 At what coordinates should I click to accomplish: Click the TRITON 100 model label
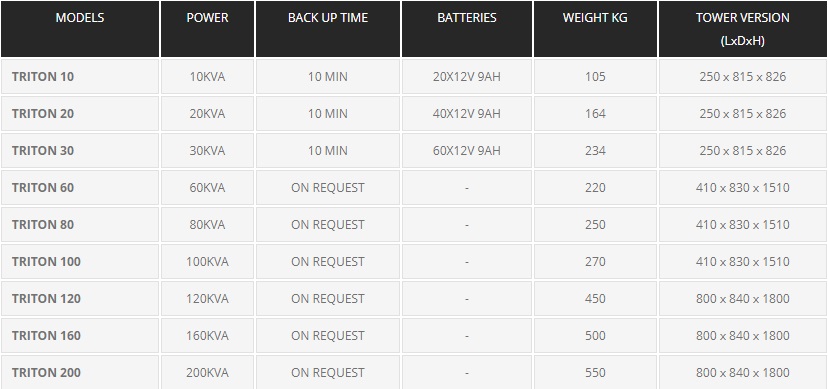click(46, 261)
